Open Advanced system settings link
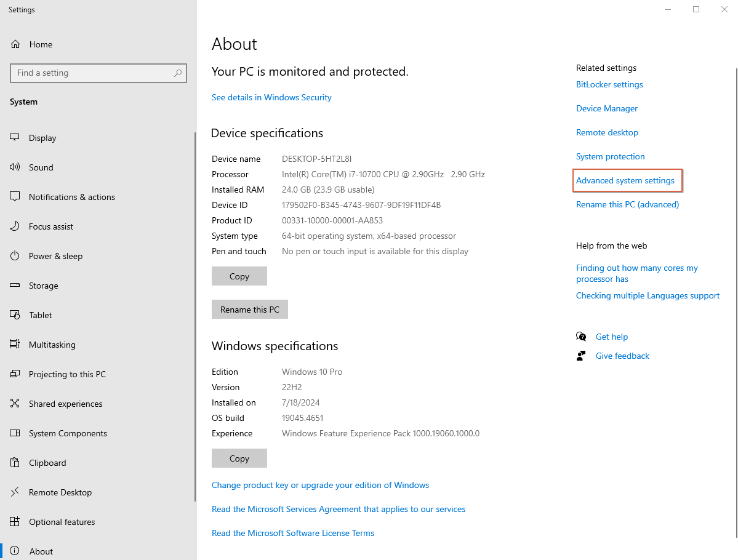This screenshot has width=738, height=560. (x=625, y=180)
